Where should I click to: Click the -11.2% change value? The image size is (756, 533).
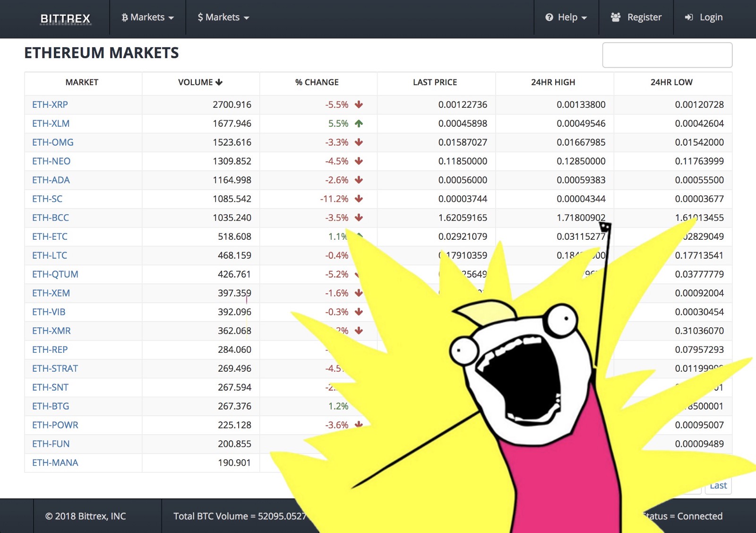(x=334, y=199)
